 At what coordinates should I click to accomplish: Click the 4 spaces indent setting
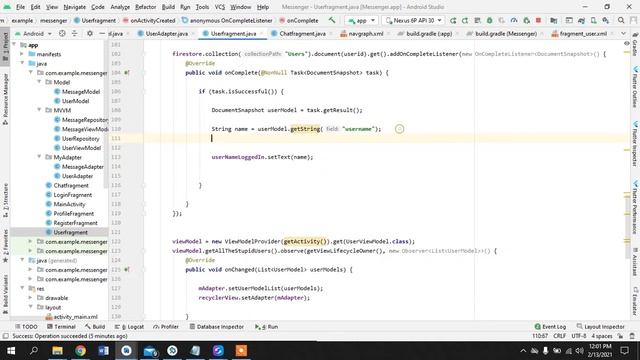click(602, 336)
